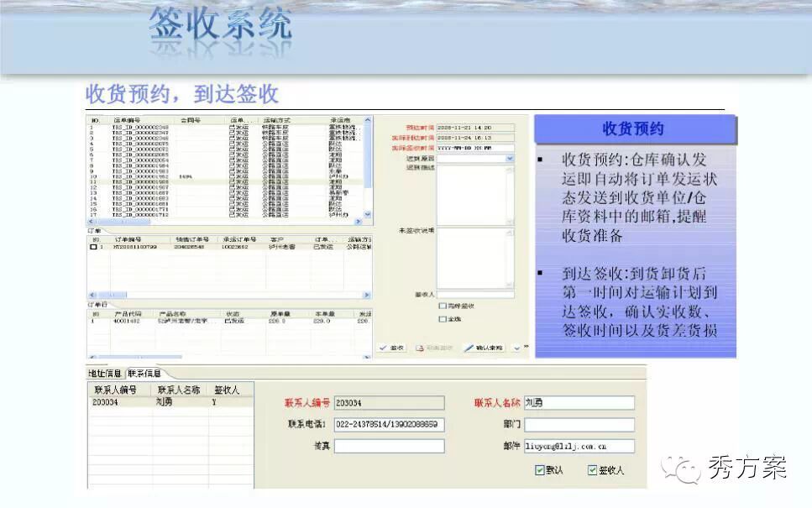812x508 pixels.
Task: Focus the empty 部门 field
Action: [x=579, y=425]
